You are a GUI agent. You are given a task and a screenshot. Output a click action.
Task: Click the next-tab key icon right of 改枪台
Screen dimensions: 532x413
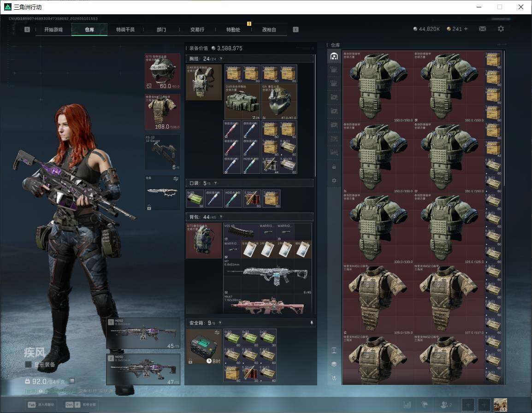(296, 29)
